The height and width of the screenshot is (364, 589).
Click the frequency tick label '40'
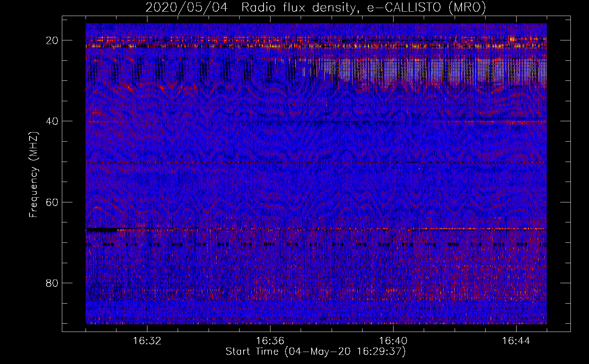point(52,121)
